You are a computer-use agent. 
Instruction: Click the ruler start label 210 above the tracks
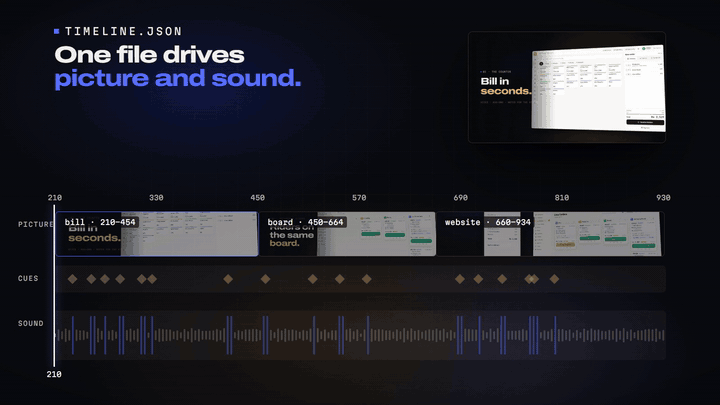point(55,197)
